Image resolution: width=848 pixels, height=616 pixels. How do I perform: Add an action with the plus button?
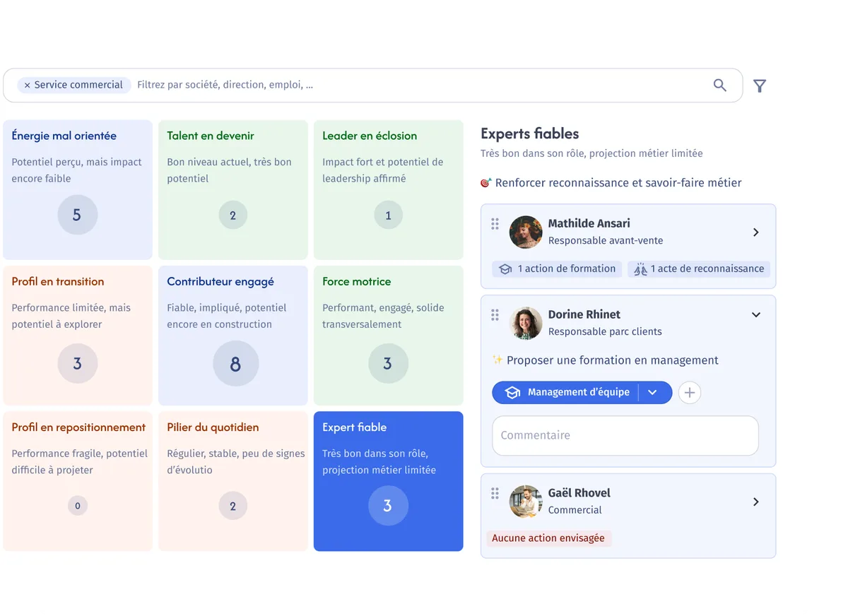tap(690, 393)
